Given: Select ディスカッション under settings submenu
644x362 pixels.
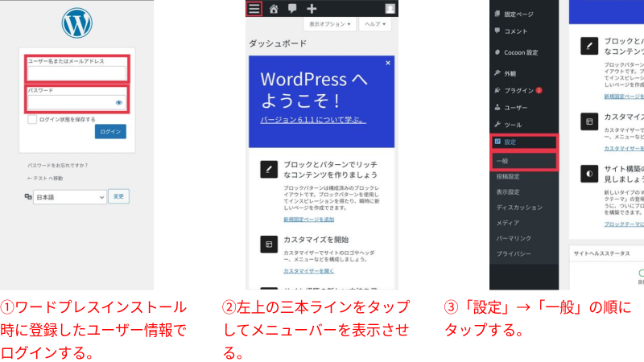Looking at the screenshot, I should pyautogui.click(x=519, y=208).
